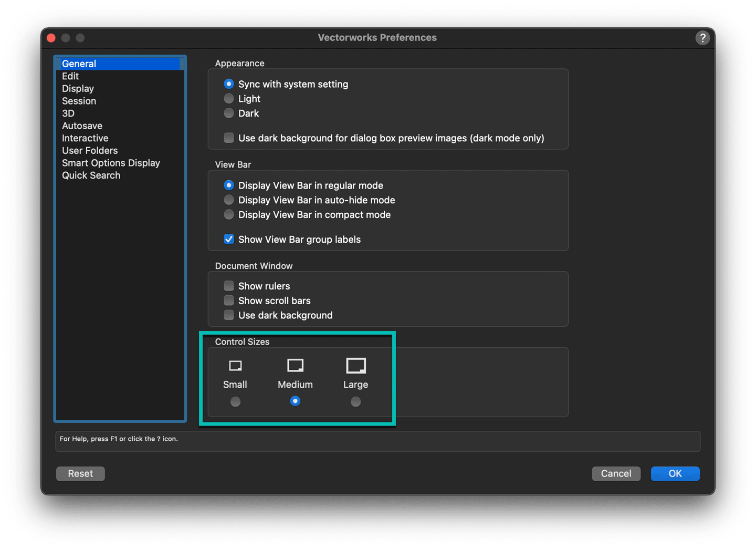Select the Medium control size radio button
Image resolution: width=756 pixels, height=549 pixels.
pos(295,401)
